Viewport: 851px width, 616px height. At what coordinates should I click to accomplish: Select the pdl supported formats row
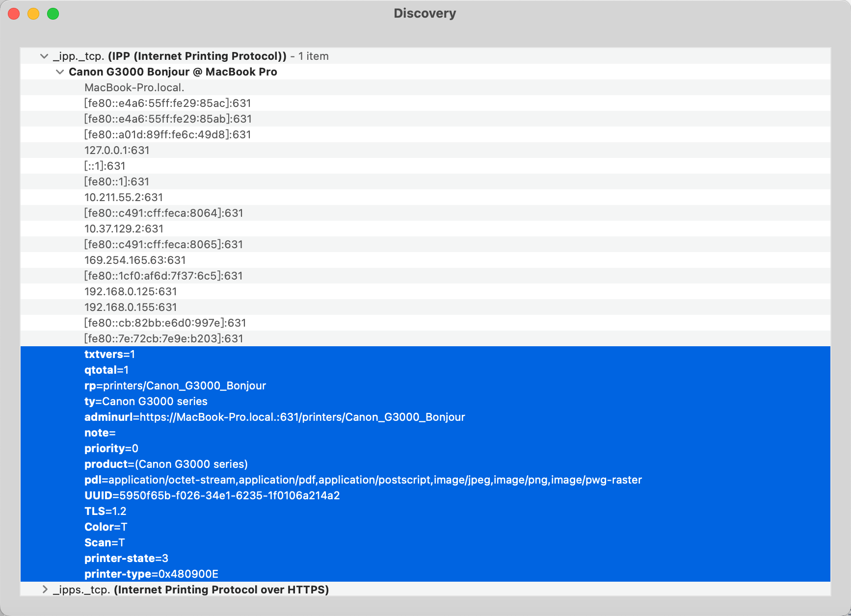tap(363, 480)
